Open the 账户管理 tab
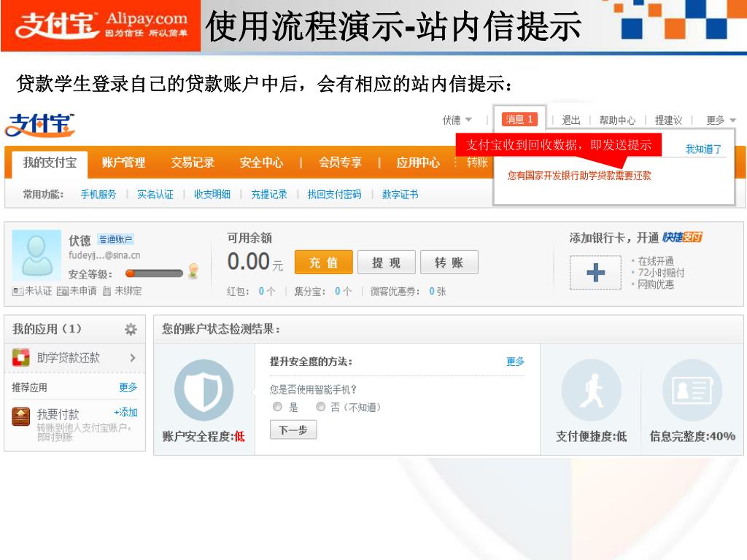 tap(123, 163)
